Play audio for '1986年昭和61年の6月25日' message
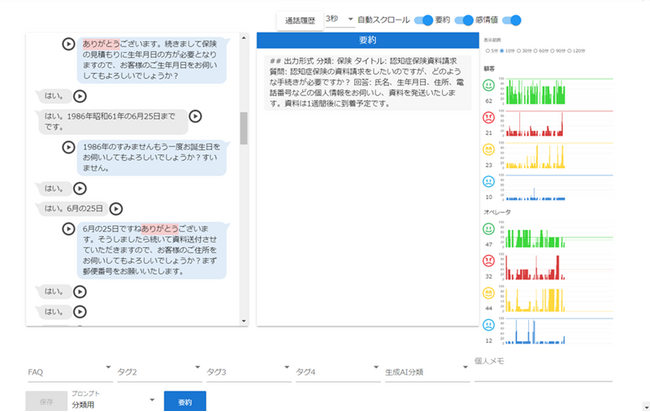 tap(196, 117)
